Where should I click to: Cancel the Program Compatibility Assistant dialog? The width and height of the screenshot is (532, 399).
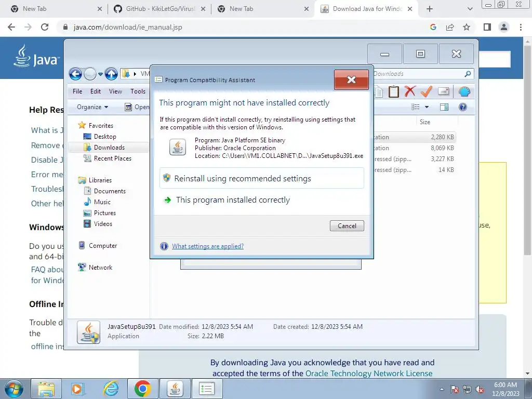pyautogui.click(x=347, y=225)
